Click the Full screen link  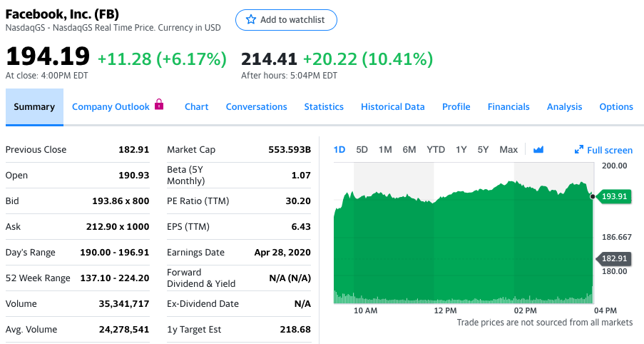[609, 150]
